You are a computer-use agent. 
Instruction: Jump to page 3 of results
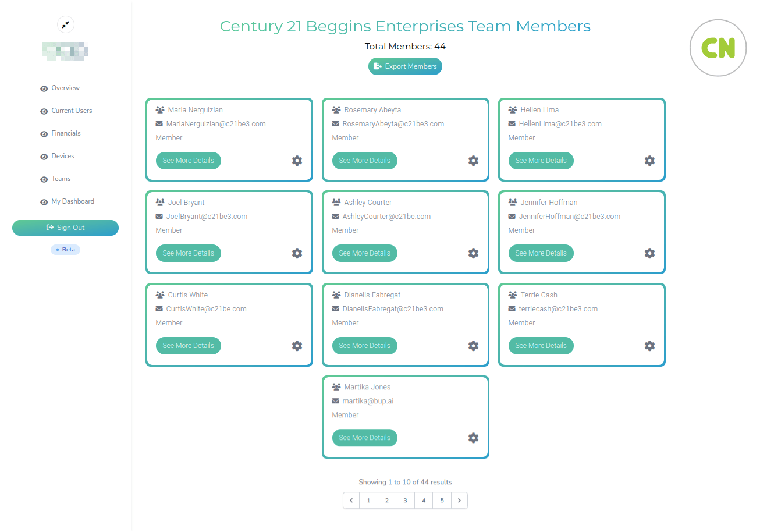coord(405,501)
